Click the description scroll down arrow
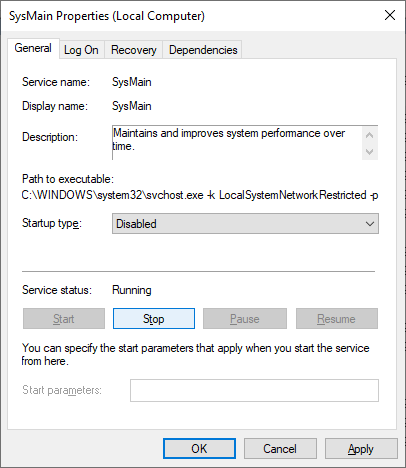406x468 pixels. (x=370, y=152)
